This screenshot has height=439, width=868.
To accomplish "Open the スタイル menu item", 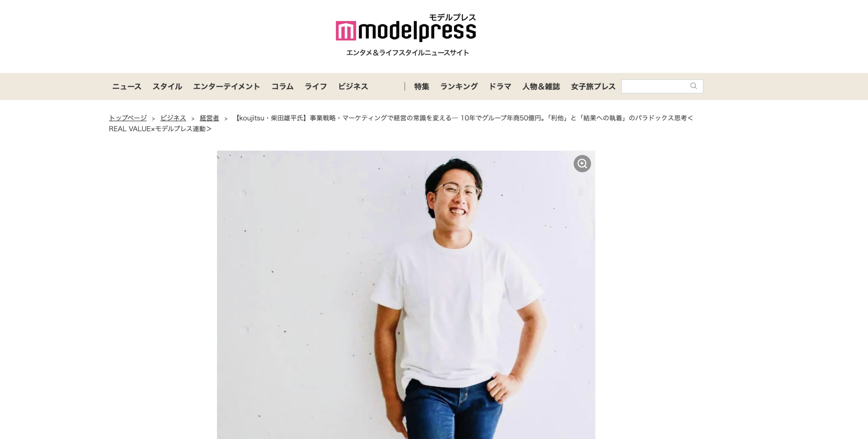I will pos(167,86).
